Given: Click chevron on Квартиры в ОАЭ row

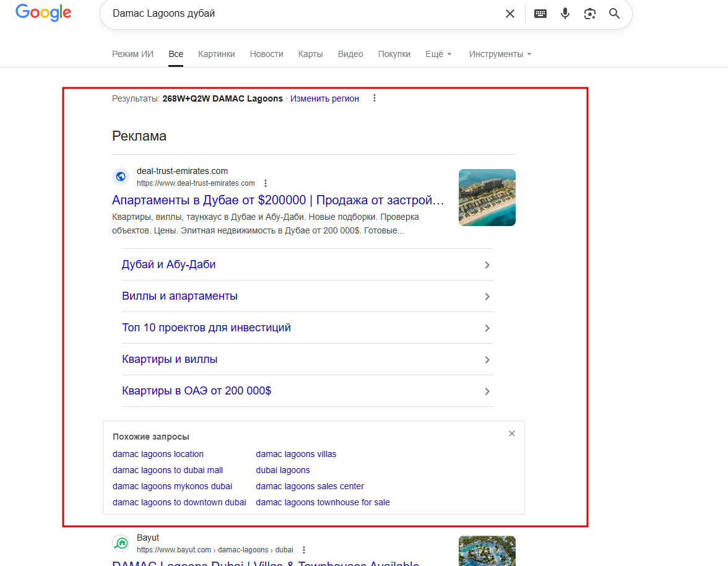Looking at the screenshot, I should (487, 391).
